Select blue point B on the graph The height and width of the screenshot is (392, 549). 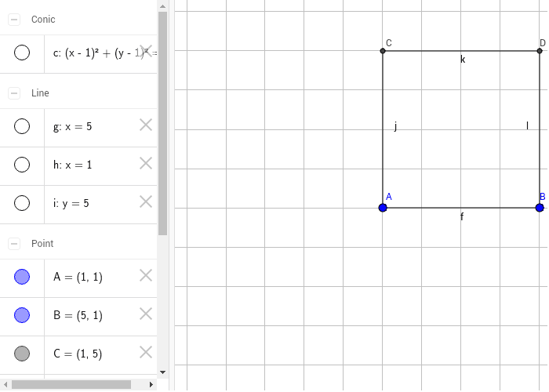[540, 208]
